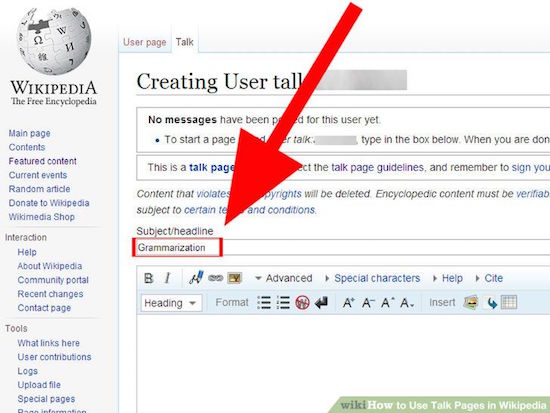Image resolution: width=550 pixels, height=413 pixels.
Task: Open Help link under Interaction
Action: [x=27, y=252]
